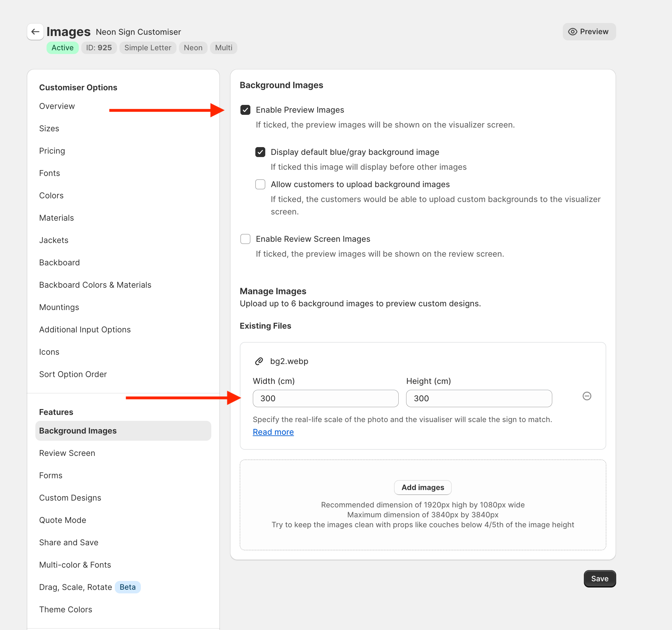Toggle default blue/gray background checkbox

260,152
